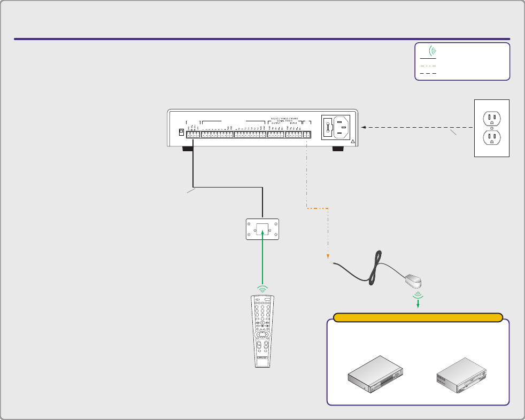Click the coiled IR emitter cable

click(375, 268)
